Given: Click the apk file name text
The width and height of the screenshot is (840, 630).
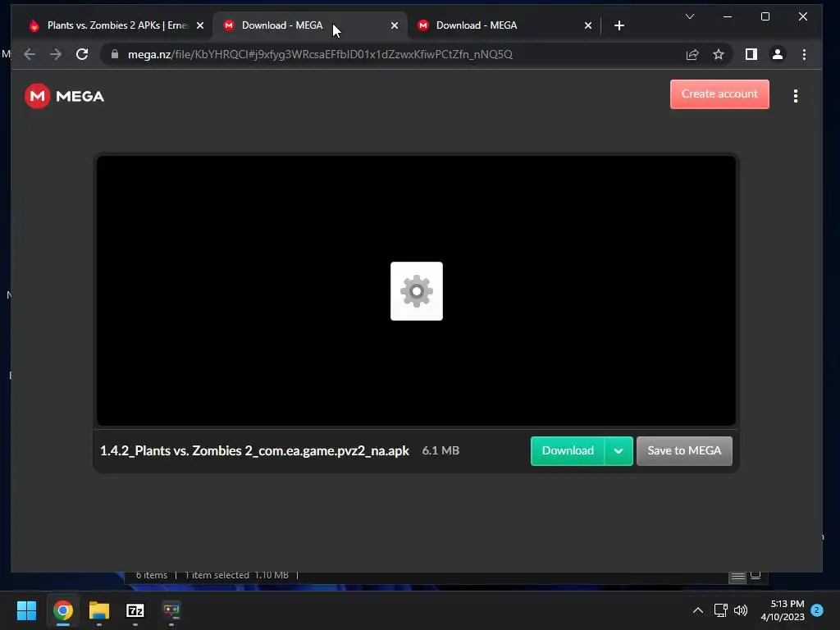Looking at the screenshot, I should [x=254, y=450].
